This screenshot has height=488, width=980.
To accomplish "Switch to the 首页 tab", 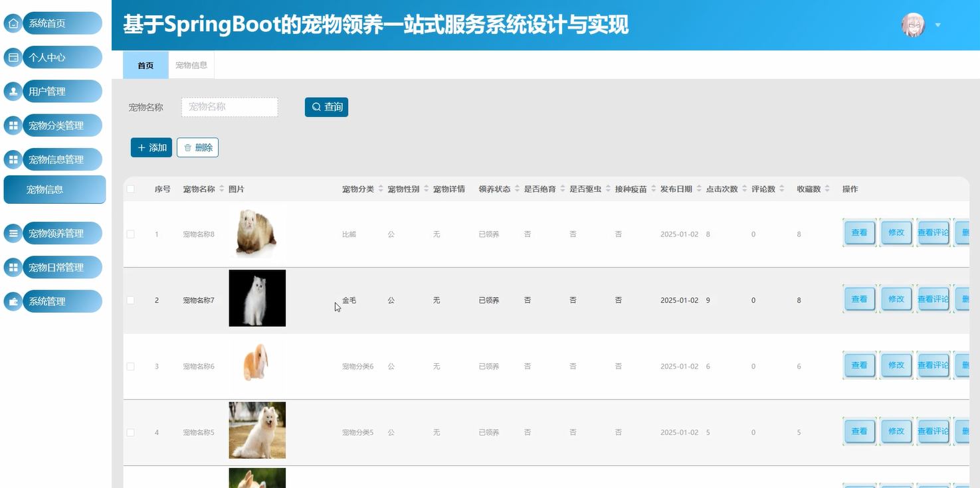I will point(146,65).
